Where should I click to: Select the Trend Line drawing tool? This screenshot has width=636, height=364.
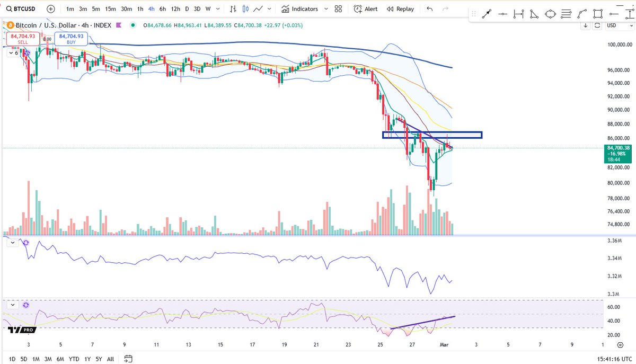[x=486, y=14]
